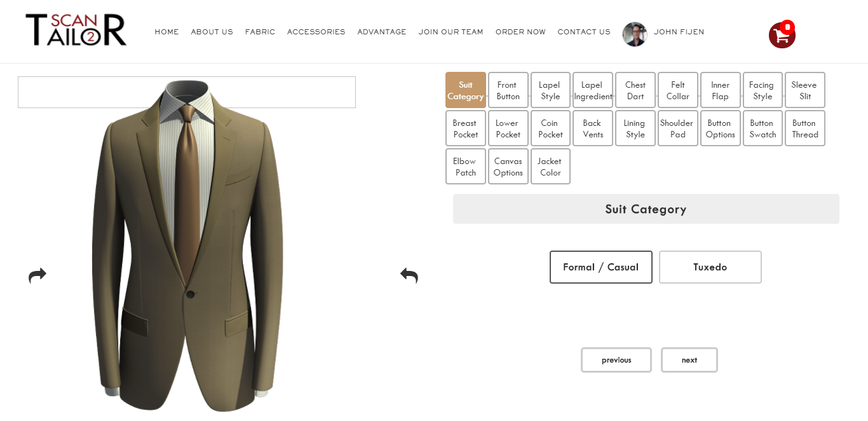Rotate the jacket with the right curved arrow
This screenshot has width=868, height=421.
pyautogui.click(x=409, y=275)
